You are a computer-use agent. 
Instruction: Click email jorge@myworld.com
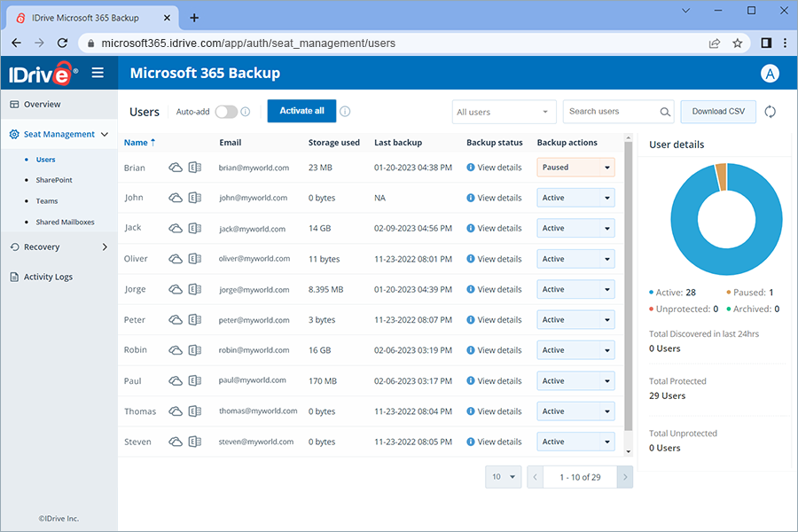point(254,290)
